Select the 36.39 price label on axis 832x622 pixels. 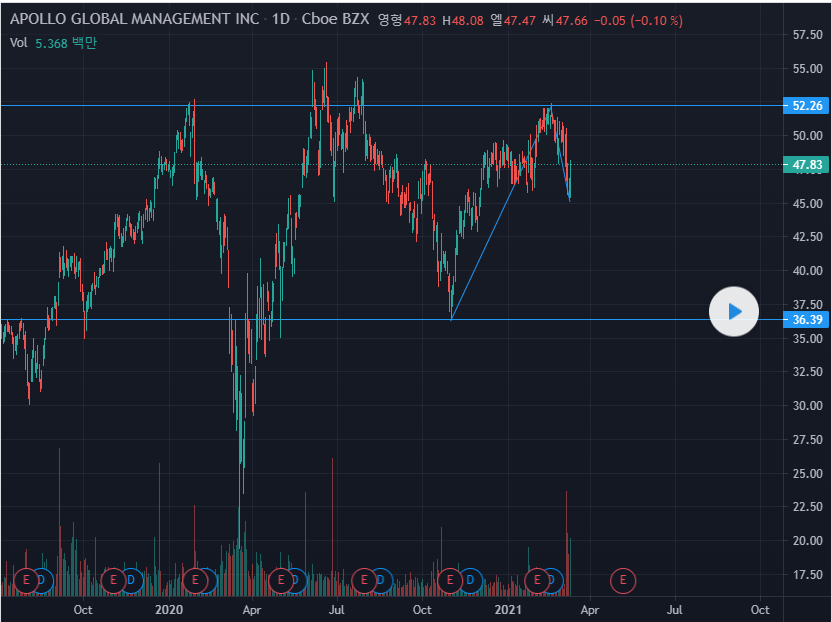807,320
